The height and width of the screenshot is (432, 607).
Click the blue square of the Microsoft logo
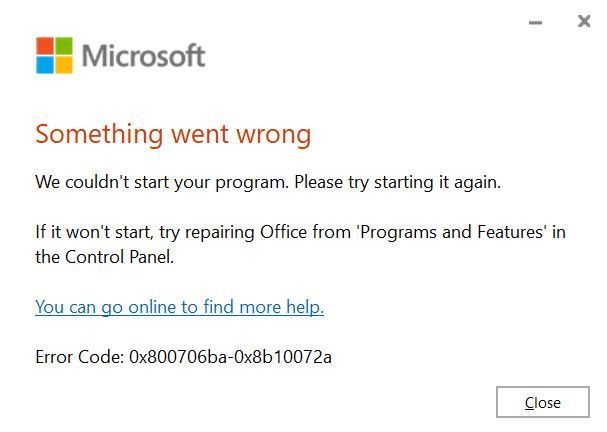coord(44,64)
